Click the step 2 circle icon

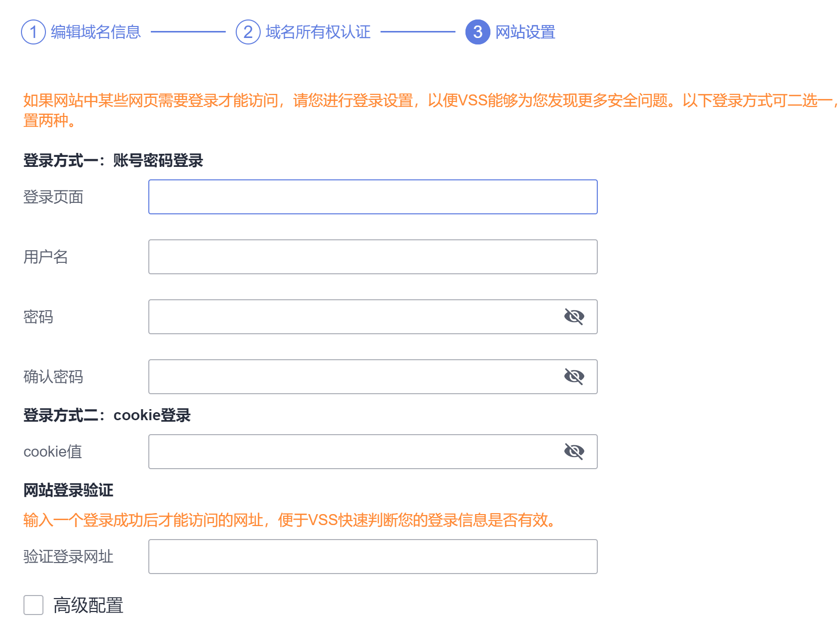point(248,32)
